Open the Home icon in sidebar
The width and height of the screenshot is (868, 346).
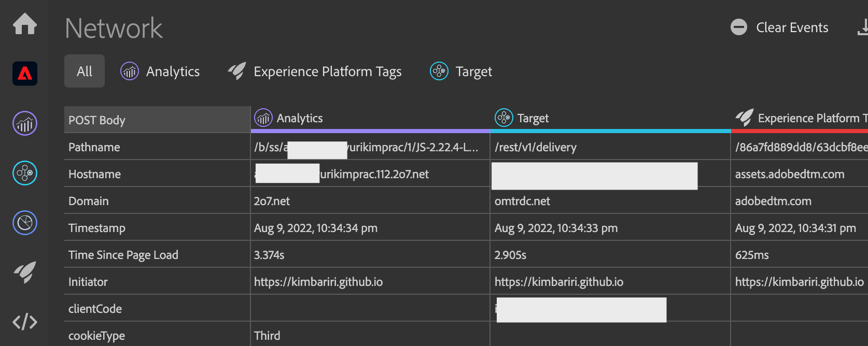pos(24,24)
